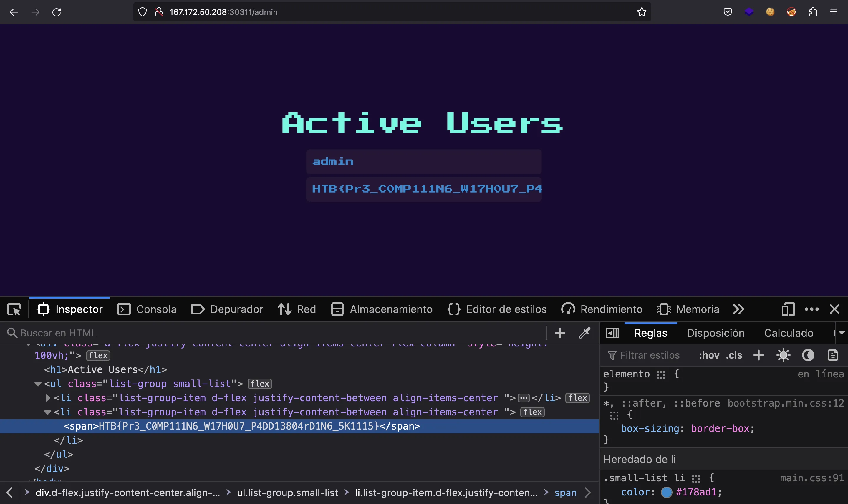The image size is (848, 504).
Task: Expand the ellipsis in first li
Action: (523, 398)
